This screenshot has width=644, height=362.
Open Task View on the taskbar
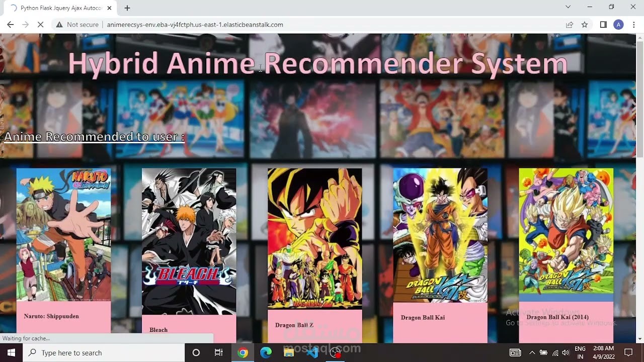pyautogui.click(x=219, y=352)
